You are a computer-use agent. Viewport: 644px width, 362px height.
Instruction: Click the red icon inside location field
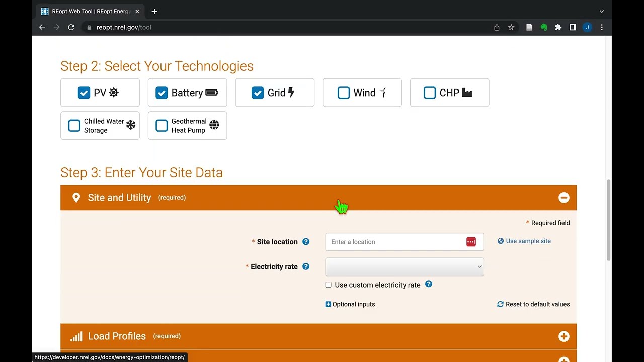(x=471, y=242)
